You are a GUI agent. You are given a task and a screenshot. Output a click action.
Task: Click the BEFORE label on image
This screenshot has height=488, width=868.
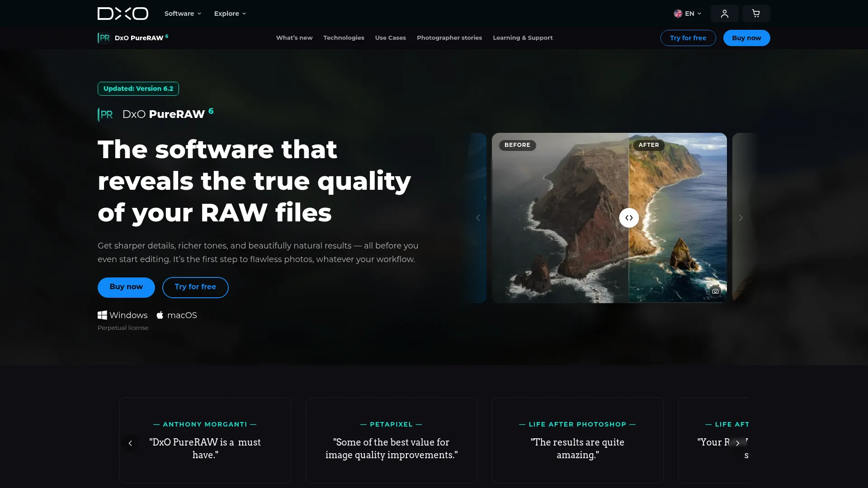click(x=517, y=145)
